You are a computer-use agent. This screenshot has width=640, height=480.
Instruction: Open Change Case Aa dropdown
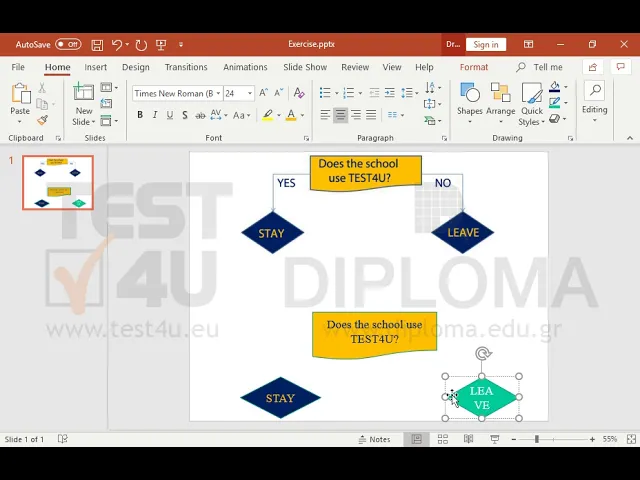pyautogui.click(x=241, y=116)
